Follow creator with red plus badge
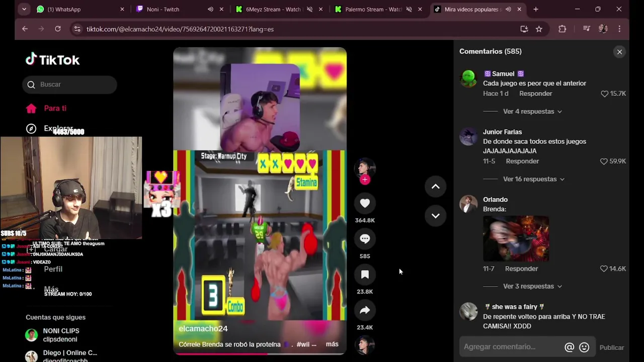The width and height of the screenshot is (644, 362). 365,179
